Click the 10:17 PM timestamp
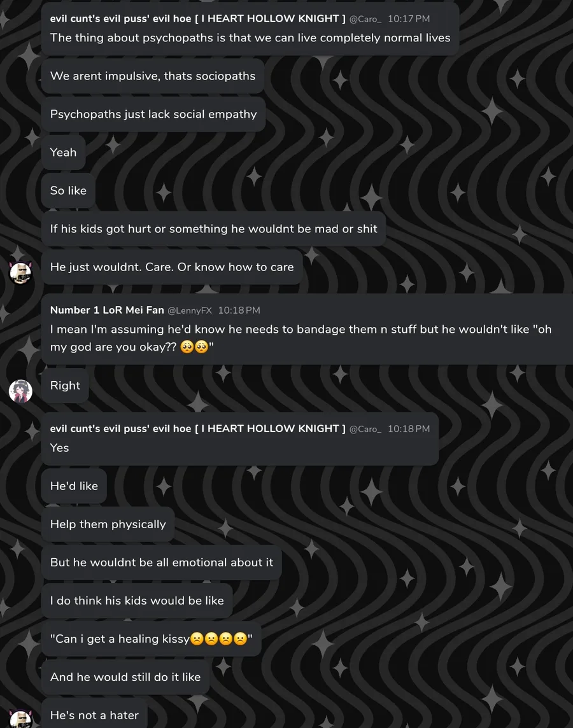The image size is (573, 728). 408,19
